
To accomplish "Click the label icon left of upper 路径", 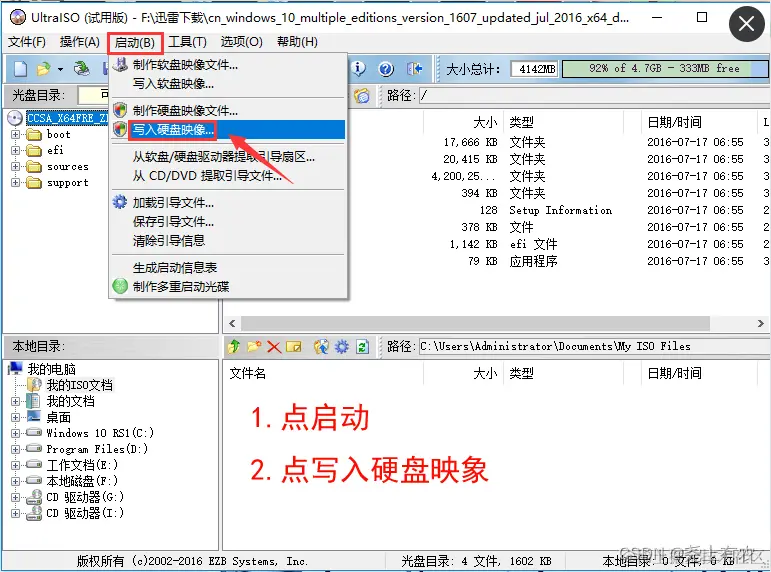I will click(362, 95).
